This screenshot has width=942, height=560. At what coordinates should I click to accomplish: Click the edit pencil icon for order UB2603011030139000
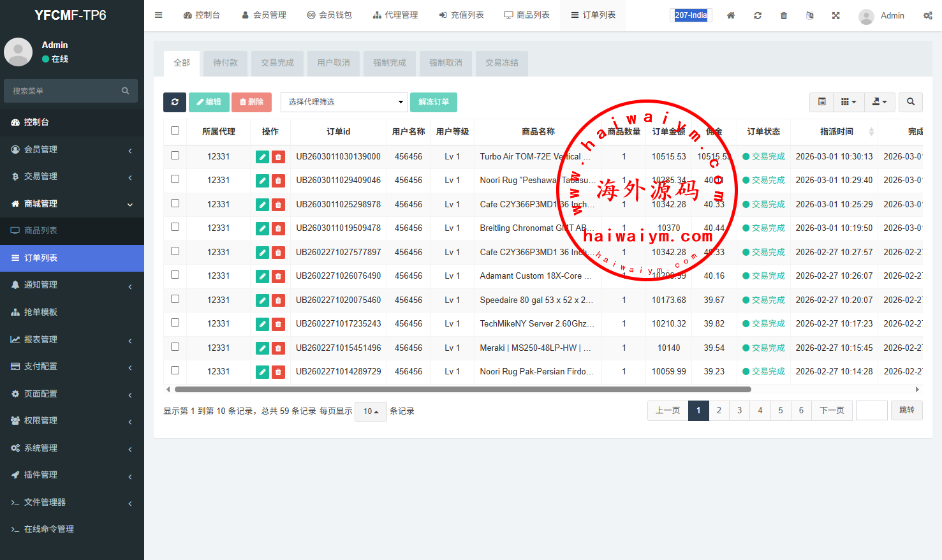(x=262, y=157)
